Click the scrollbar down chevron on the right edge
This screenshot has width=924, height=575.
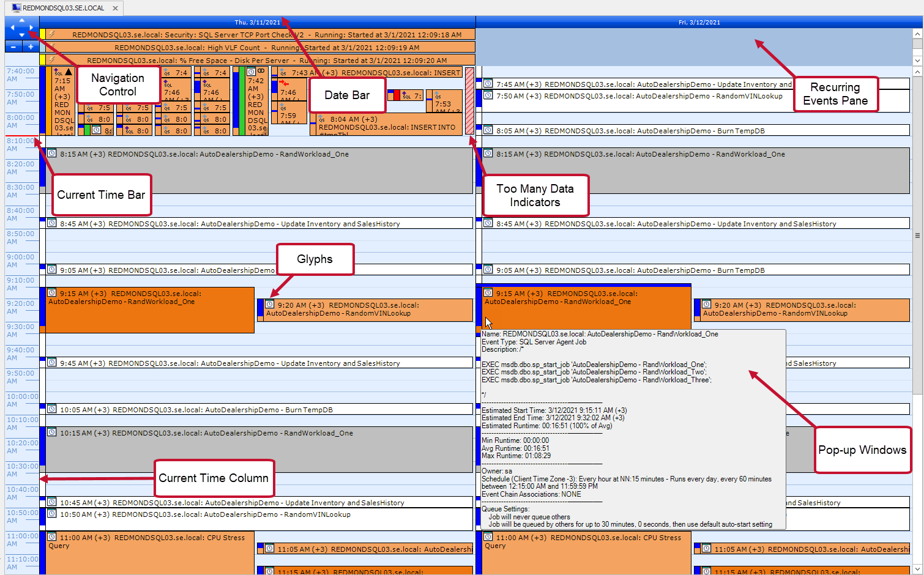(x=918, y=569)
